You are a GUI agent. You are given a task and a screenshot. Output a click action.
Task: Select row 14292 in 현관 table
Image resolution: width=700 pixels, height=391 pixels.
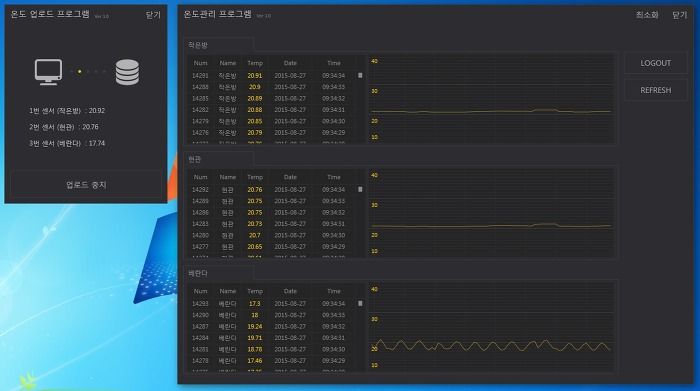[271, 190]
